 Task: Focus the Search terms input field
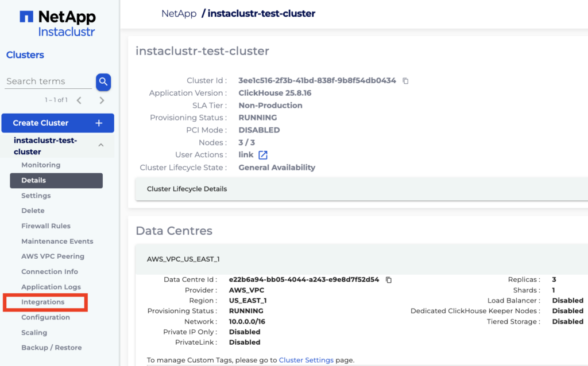click(x=48, y=81)
